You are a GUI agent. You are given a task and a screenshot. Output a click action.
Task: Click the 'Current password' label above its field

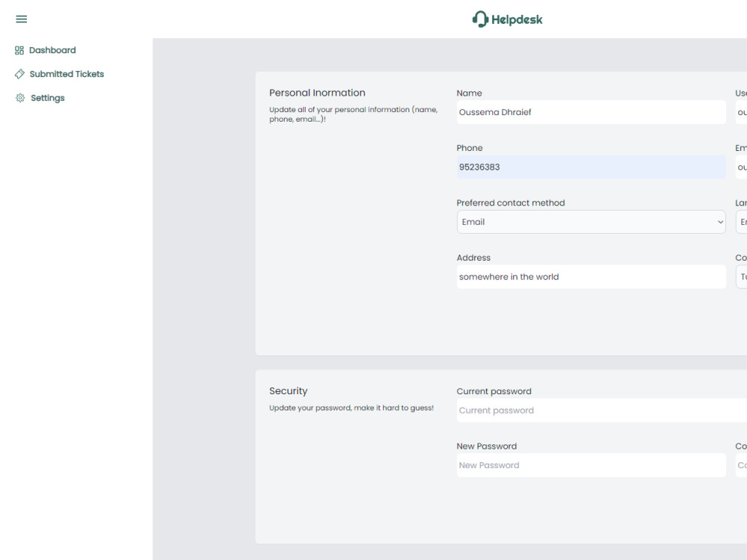click(494, 391)
